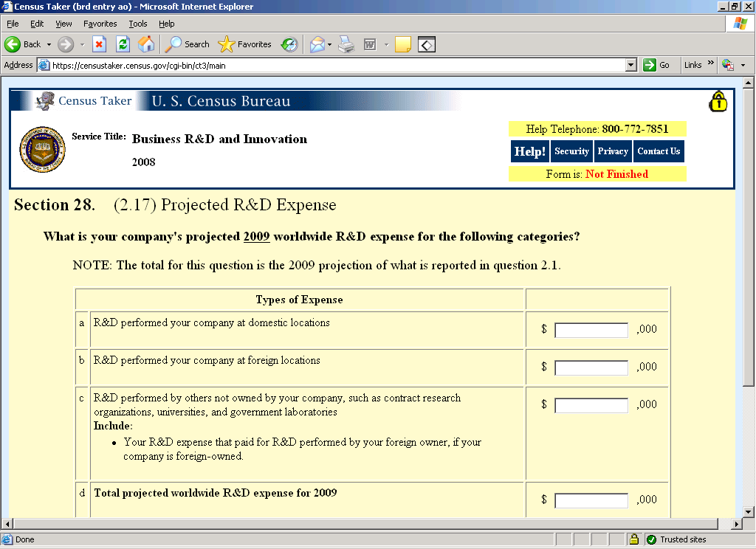The image size is (756, 549).
Task: Click the domestic locations R&D amount field
Action: [591, 330]
